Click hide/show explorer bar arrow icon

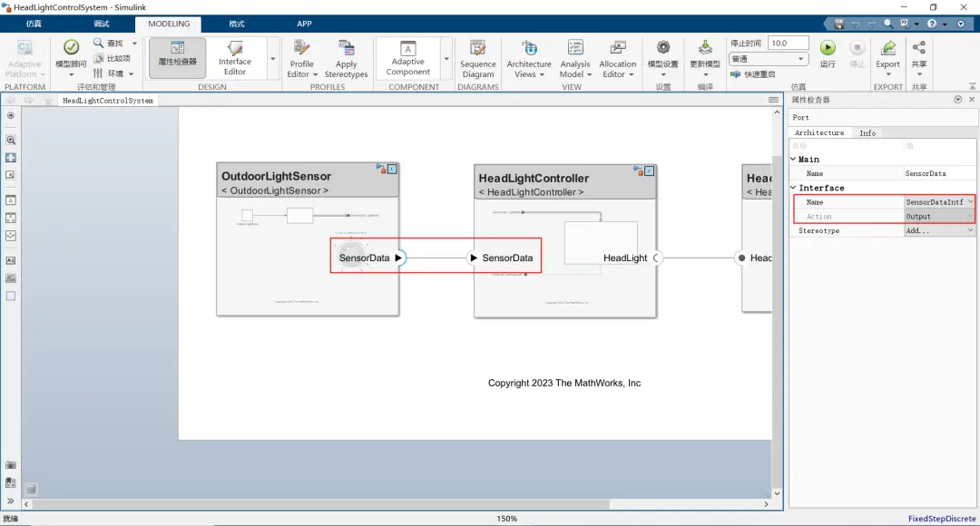coord(11,115)
